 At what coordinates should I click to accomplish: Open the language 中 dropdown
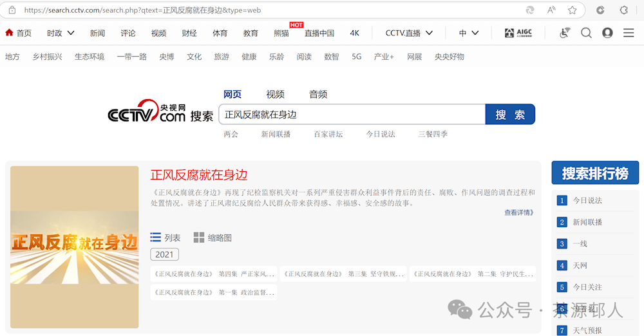(x=469, y=33)
